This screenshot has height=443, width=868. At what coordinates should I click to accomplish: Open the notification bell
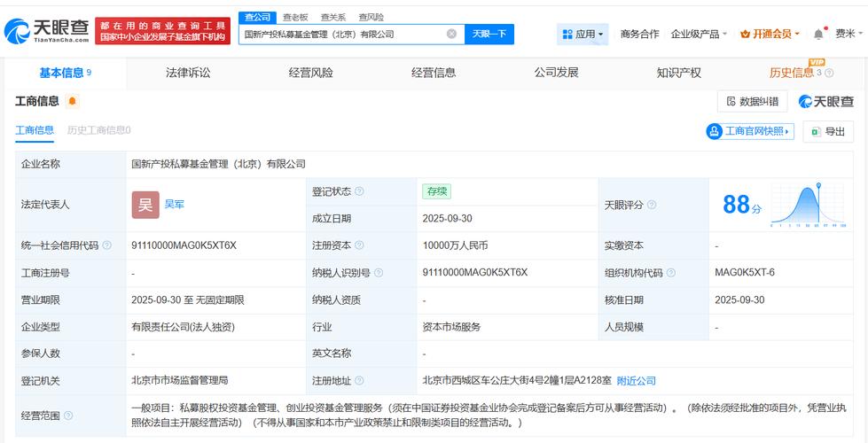click(x=817, y=34)
